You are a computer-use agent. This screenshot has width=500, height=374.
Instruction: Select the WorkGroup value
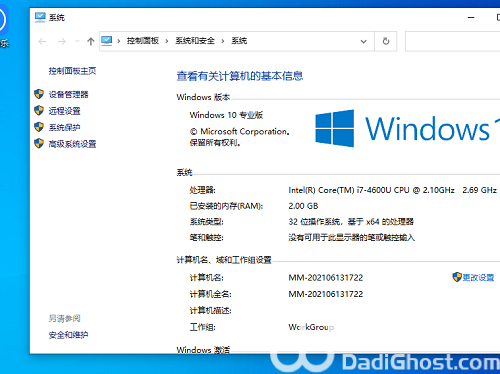[311, 327]
